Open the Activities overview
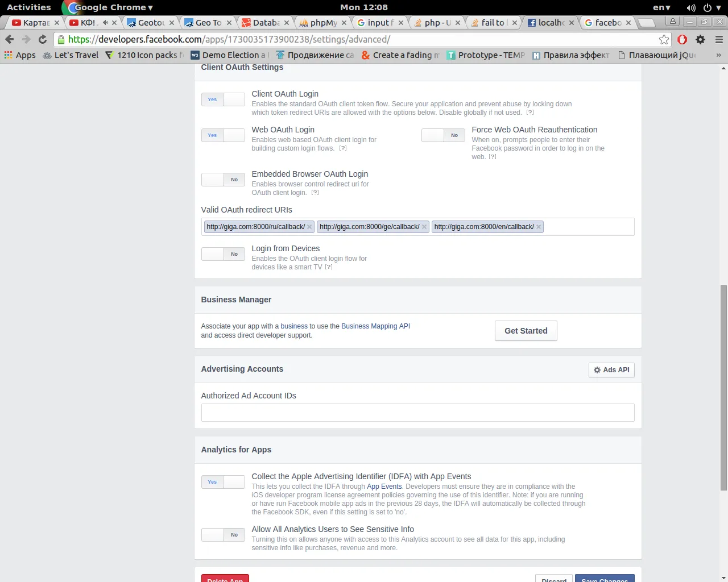The image size is (728, 582). pyautogui.click(x=29, y=7)
